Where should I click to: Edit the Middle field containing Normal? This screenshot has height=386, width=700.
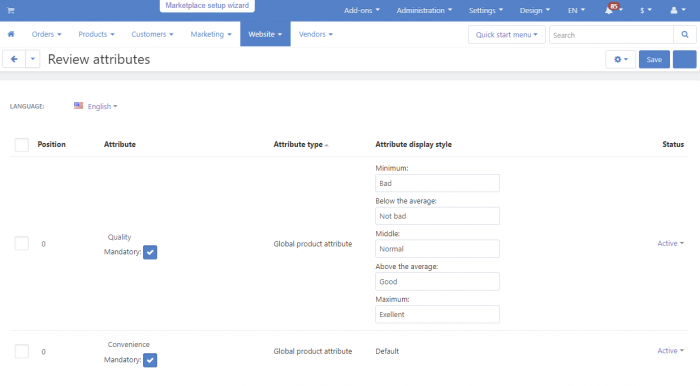(437, 249)
